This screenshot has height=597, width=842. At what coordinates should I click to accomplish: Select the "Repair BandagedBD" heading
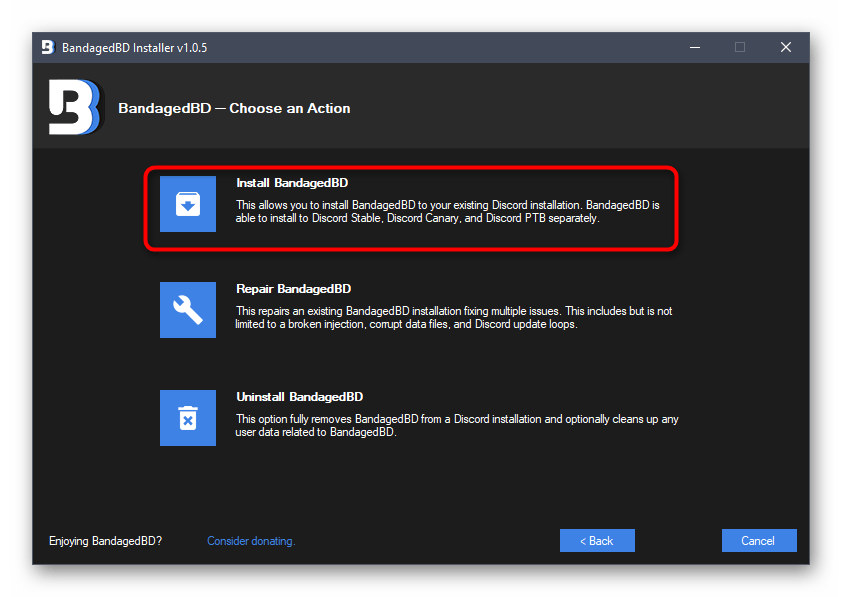pyautogui.click(x=294, y=289)
